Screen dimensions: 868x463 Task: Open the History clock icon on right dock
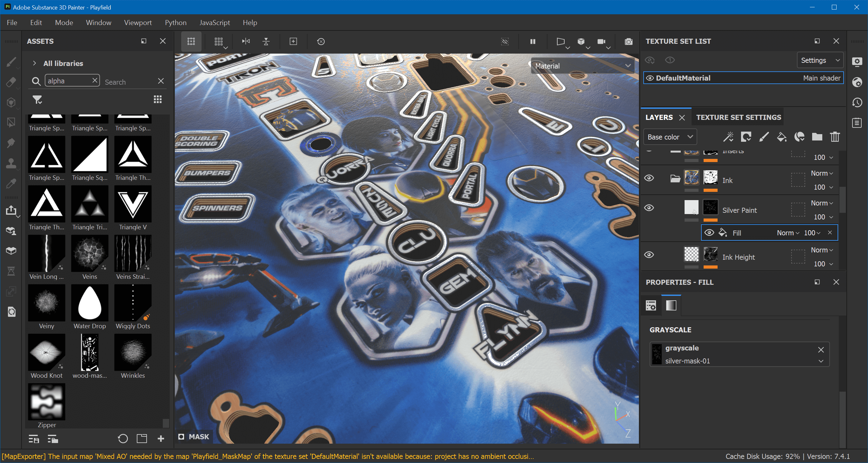pos(857,102)
